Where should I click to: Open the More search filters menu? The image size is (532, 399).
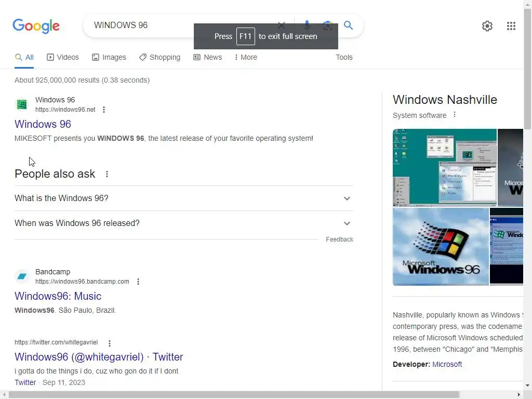pyautogui.click(x=246, y=57)
